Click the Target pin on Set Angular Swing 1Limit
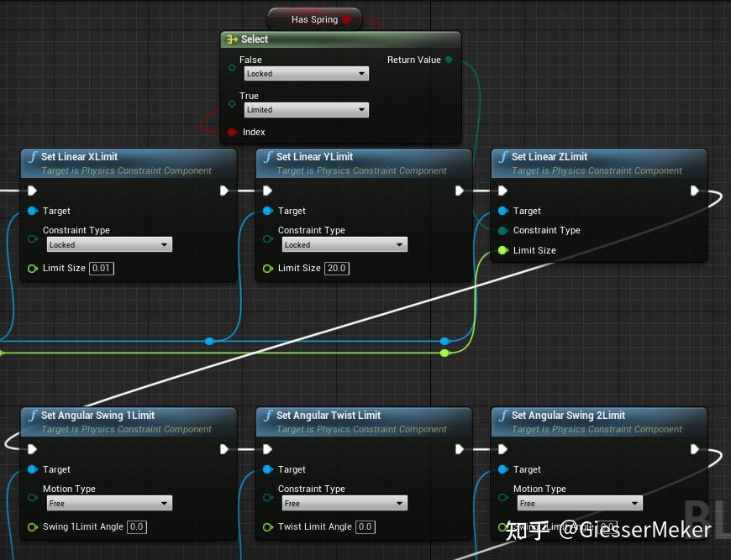Image resolution: width=731 pixels, height=560 pixels. (x=31, y=469)
